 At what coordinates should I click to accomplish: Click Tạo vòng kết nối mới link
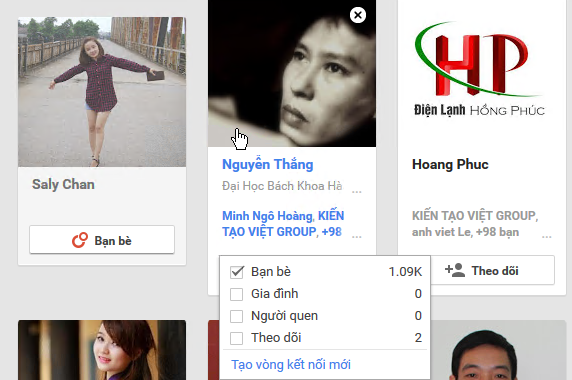pyautogui.click(x=291, y=364)
